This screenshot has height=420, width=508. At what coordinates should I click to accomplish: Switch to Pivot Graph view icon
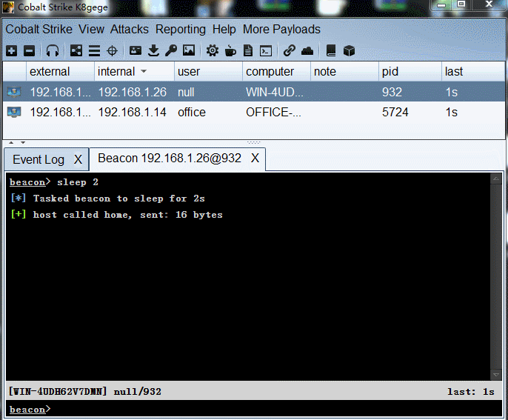tap(76, 51)
